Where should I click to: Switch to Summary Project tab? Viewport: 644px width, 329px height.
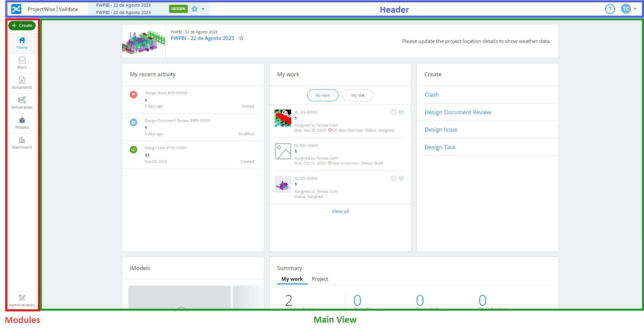click(x=320, y=279)
